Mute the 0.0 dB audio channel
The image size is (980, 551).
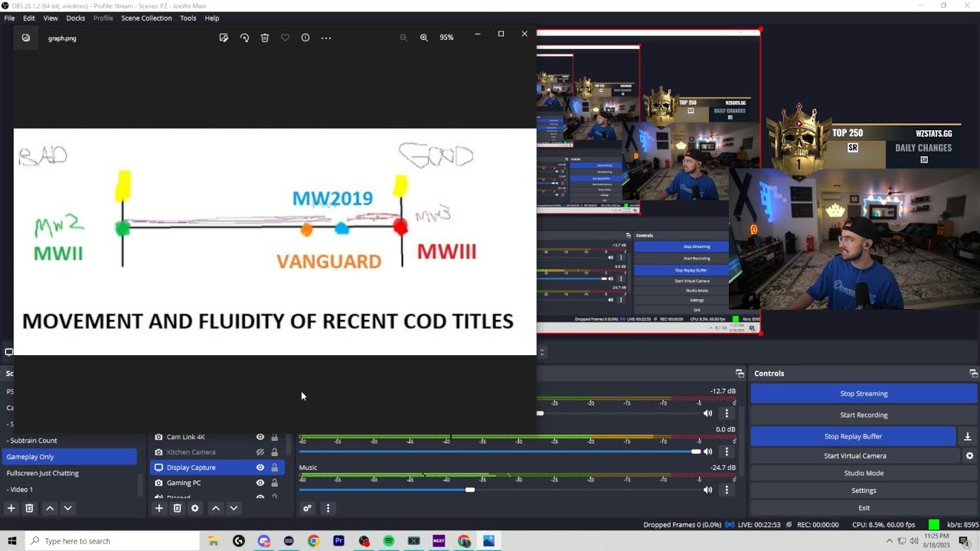pos(708,452)
